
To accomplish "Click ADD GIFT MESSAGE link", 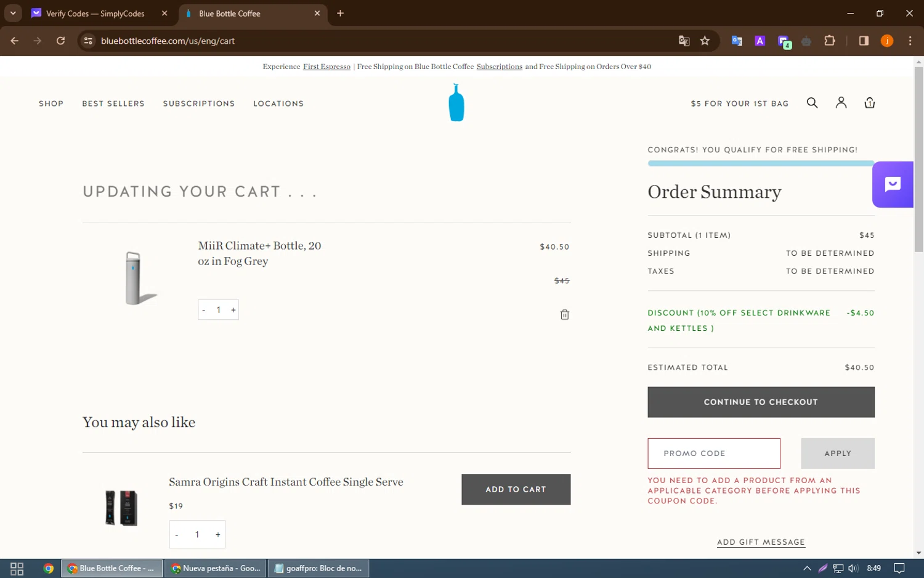I will 761,542.
